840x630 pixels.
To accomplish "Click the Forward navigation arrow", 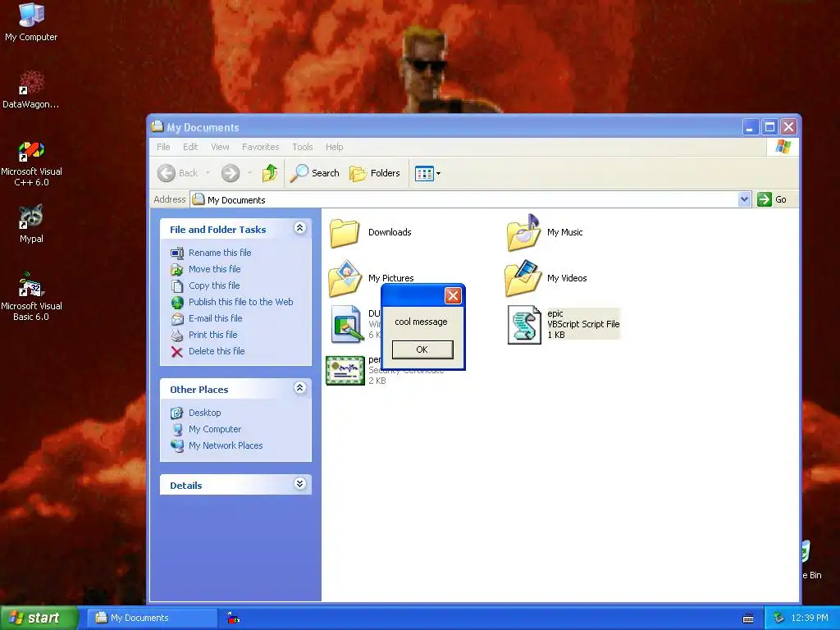I will tap(231, 173).
